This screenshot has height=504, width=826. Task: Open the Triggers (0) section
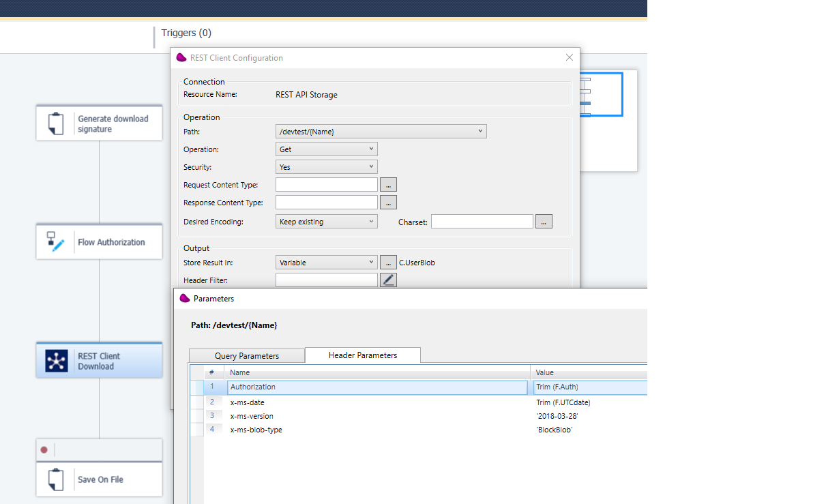(186, 33)
